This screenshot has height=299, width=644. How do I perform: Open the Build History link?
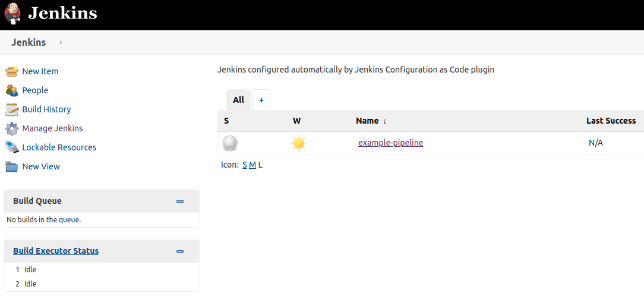click(x=46, y=109)
